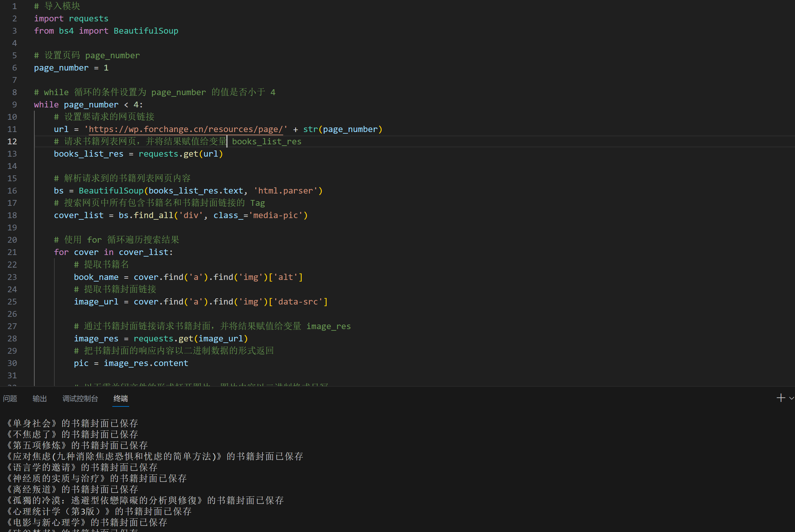The width and height of the screenshot is (795, 532).
Task: Click terminal line 《第五项修炼》的书籍封面已保存
Action: click(77, 446)
